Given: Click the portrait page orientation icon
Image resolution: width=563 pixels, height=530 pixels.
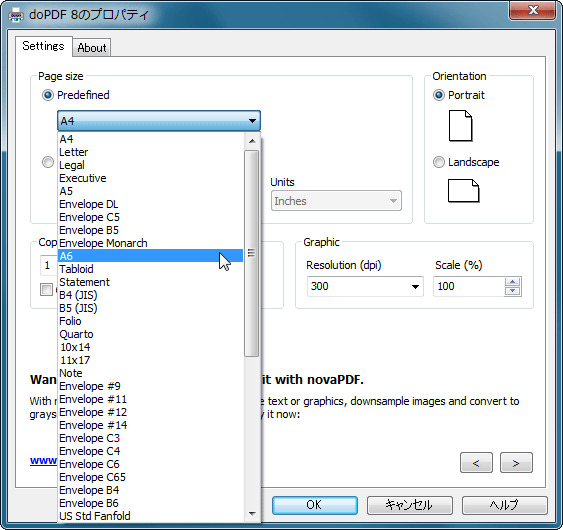Looking at the screenshot, I should (x=461, y=126).
